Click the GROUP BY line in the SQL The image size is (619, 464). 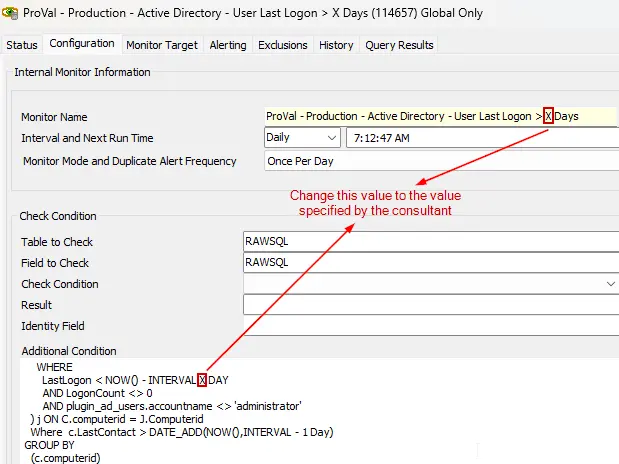click(49, 445)
